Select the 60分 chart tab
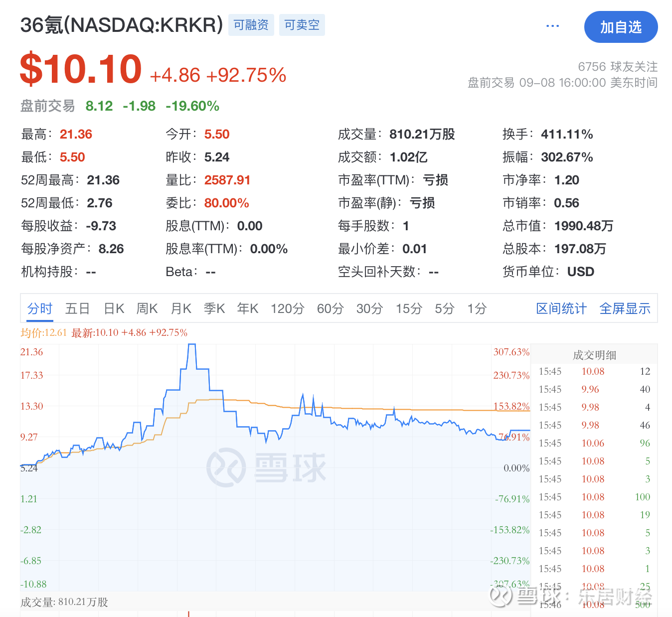Viewport: 672px width, 617px height. coord(330,308)
